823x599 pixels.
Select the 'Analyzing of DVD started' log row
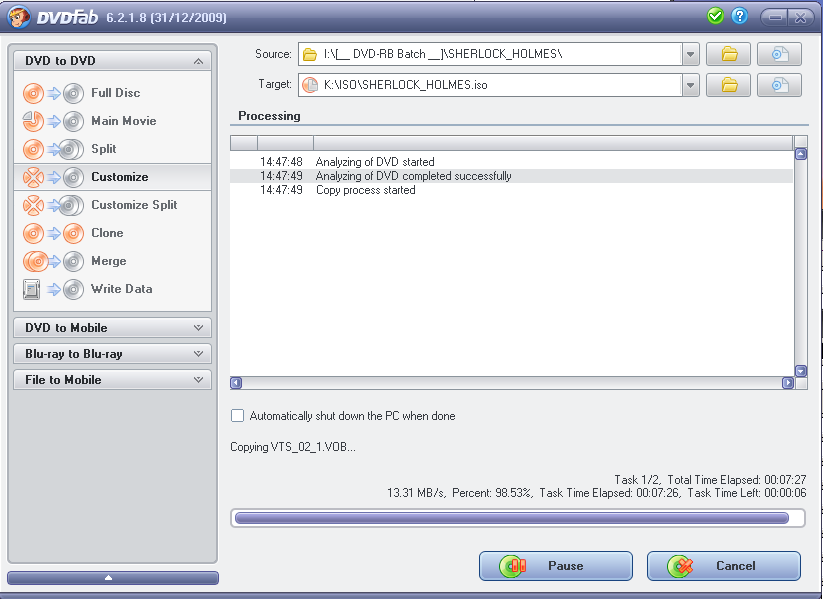(511, 162)
